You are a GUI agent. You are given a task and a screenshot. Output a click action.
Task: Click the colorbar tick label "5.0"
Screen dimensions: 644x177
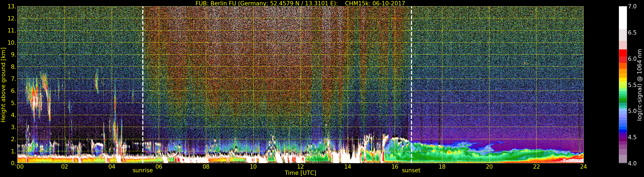632,111
